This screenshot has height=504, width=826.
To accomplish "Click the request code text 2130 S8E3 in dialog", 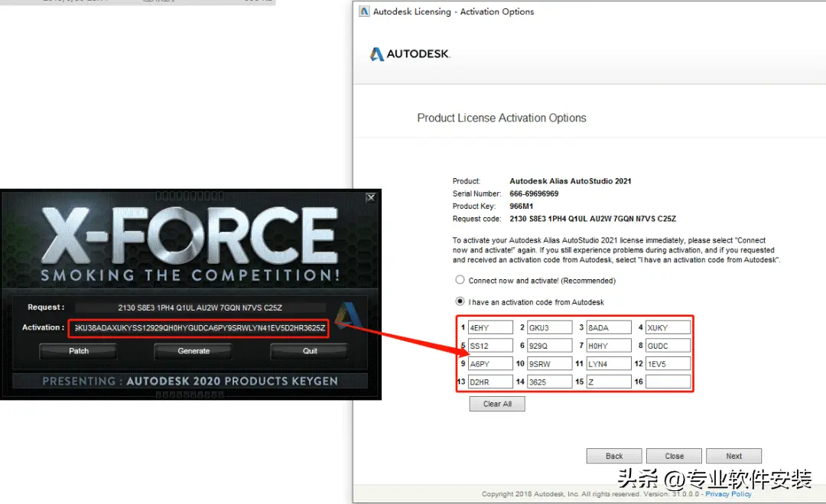I will 593,219.
